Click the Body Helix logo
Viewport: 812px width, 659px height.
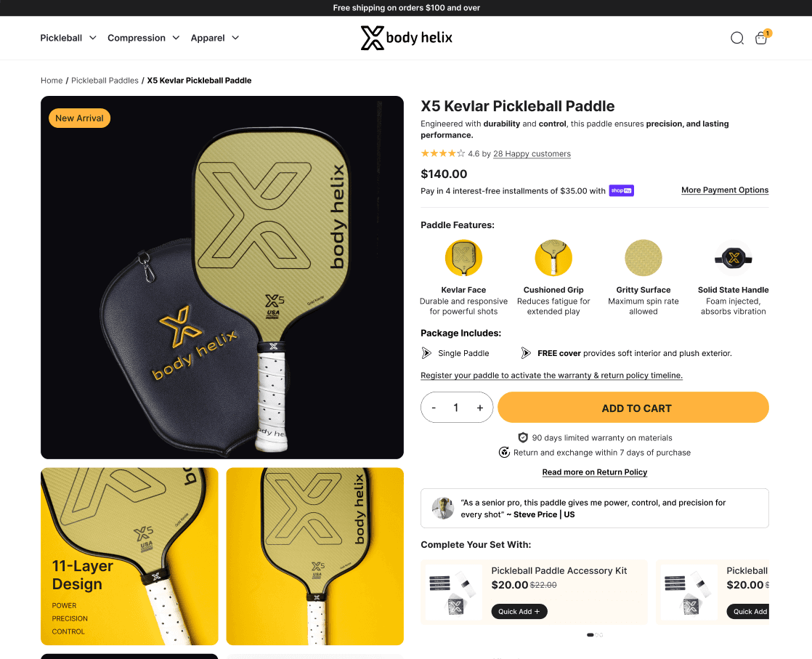(407, 38)
